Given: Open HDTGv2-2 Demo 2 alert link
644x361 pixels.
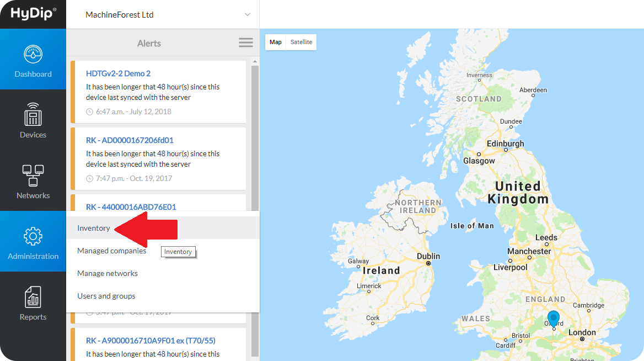Looking at the screenshot, I should [x=119, y=73].
